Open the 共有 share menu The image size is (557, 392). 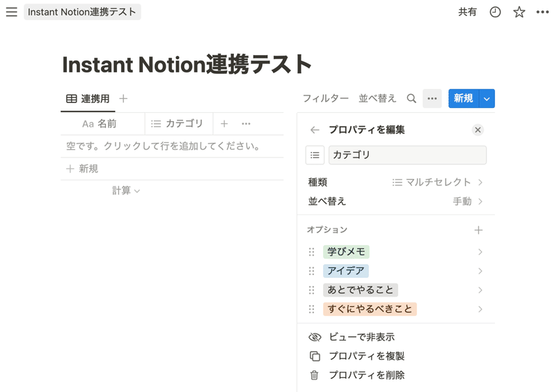point(467,12)
